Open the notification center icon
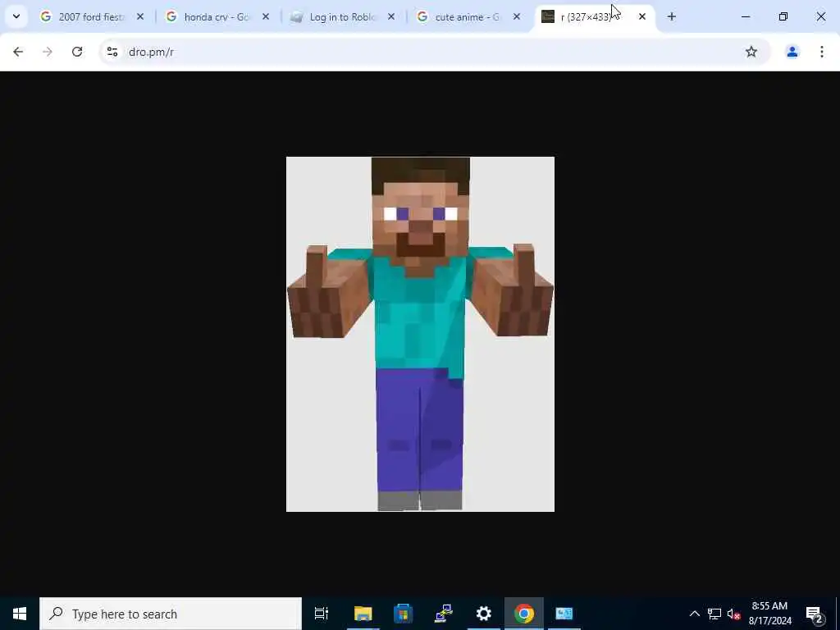The height and width of the screenshot is (630, 840). [815, 614]
